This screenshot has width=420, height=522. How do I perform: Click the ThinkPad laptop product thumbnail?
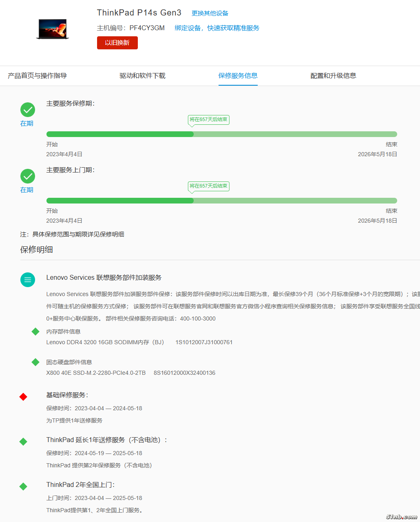(53, 29)
